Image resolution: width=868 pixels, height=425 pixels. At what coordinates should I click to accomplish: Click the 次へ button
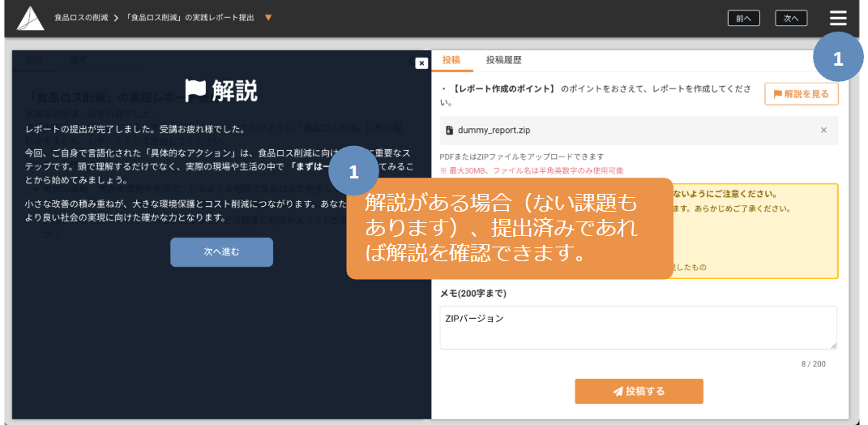click(791, 19)
